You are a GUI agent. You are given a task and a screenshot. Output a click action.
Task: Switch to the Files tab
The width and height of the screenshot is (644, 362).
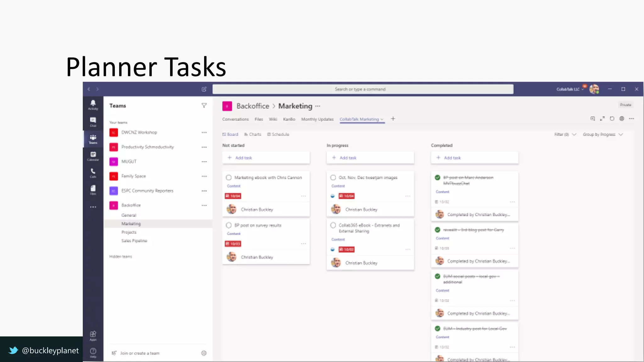tap(259, 119)
